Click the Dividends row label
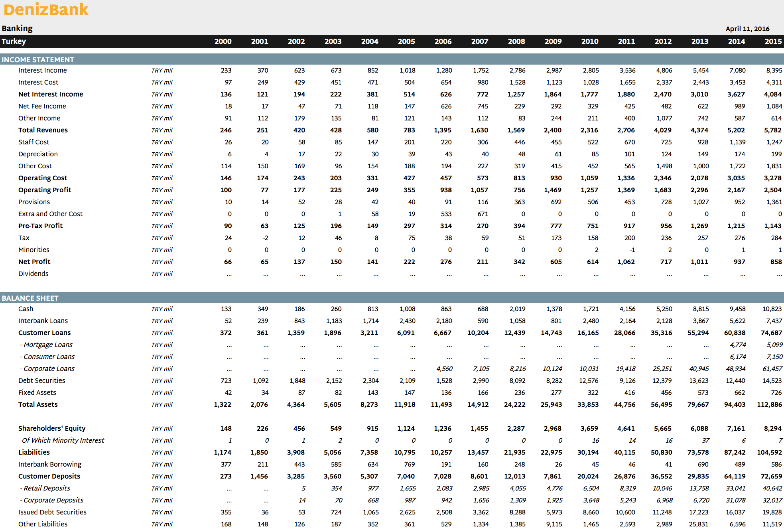784x532 pixels. click(x=33, y=274)
